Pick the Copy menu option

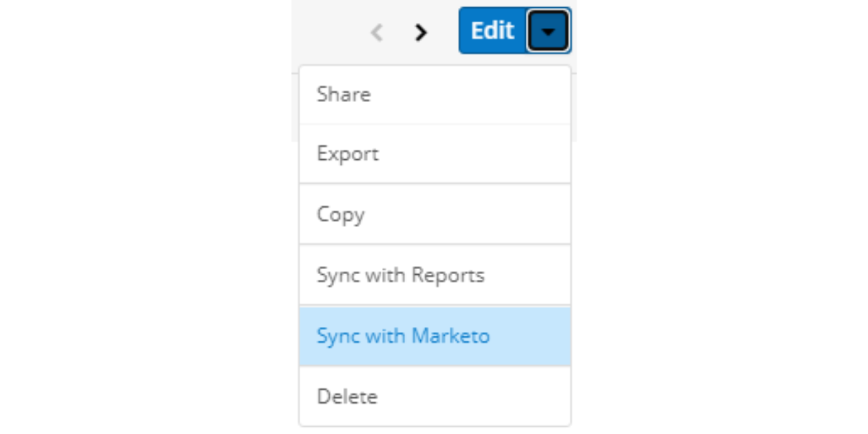point(435,215)
